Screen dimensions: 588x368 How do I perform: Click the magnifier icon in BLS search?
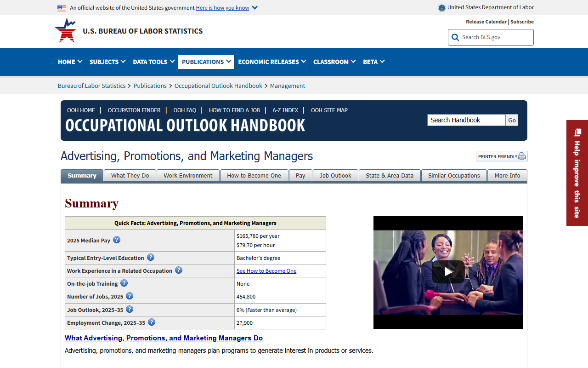pos(455,37)
